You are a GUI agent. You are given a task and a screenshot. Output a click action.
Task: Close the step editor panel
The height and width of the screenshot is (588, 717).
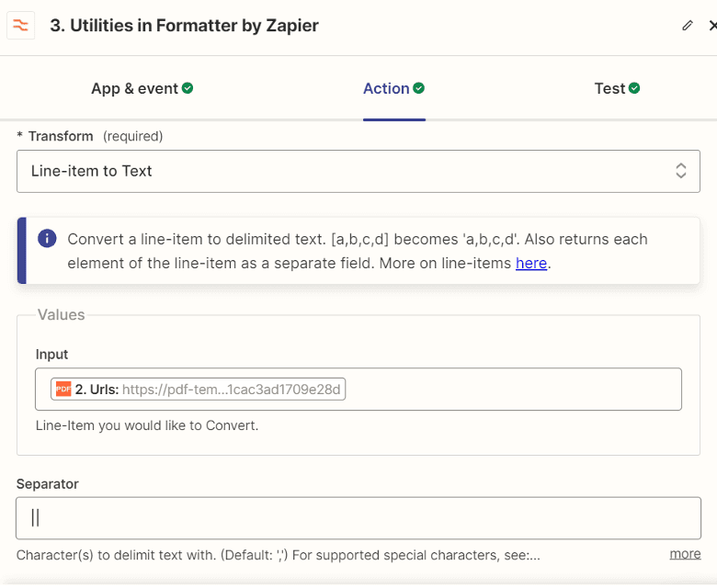(x=712, y=26)
